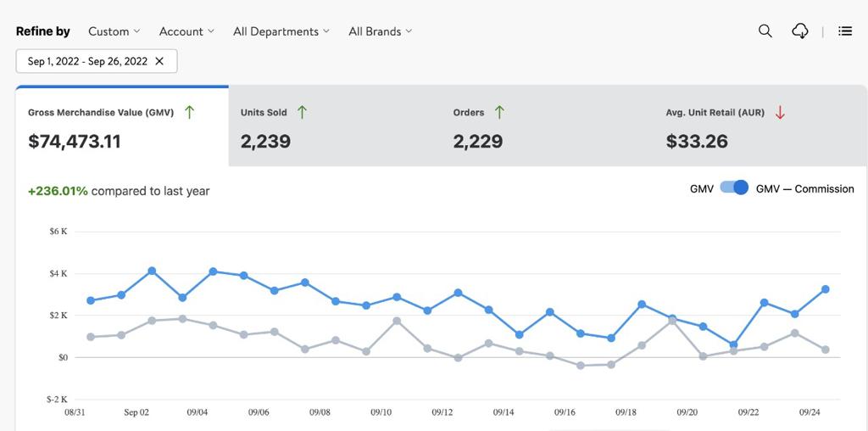Image resolution: width=868 pixels, height=431 pixels.
Task: Remove the Sep 1 - Sep 26 date filter
Action: point(159,61)
